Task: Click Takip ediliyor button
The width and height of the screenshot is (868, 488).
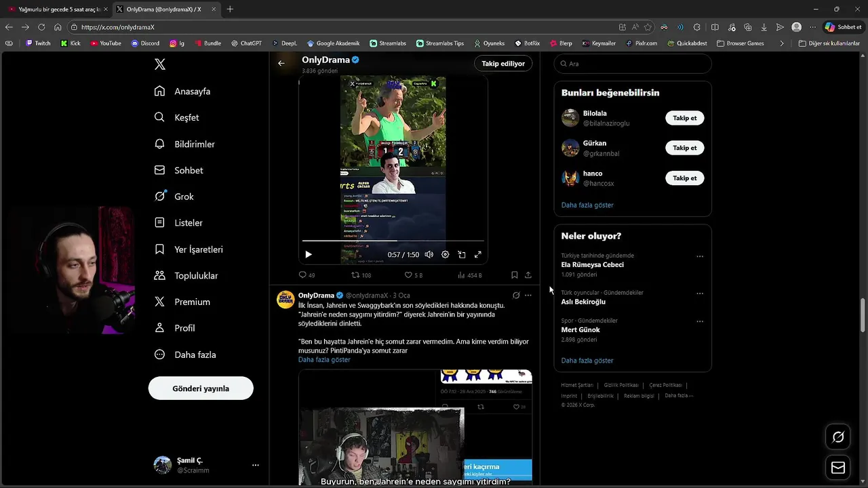Action: click(x=503, y=63)
